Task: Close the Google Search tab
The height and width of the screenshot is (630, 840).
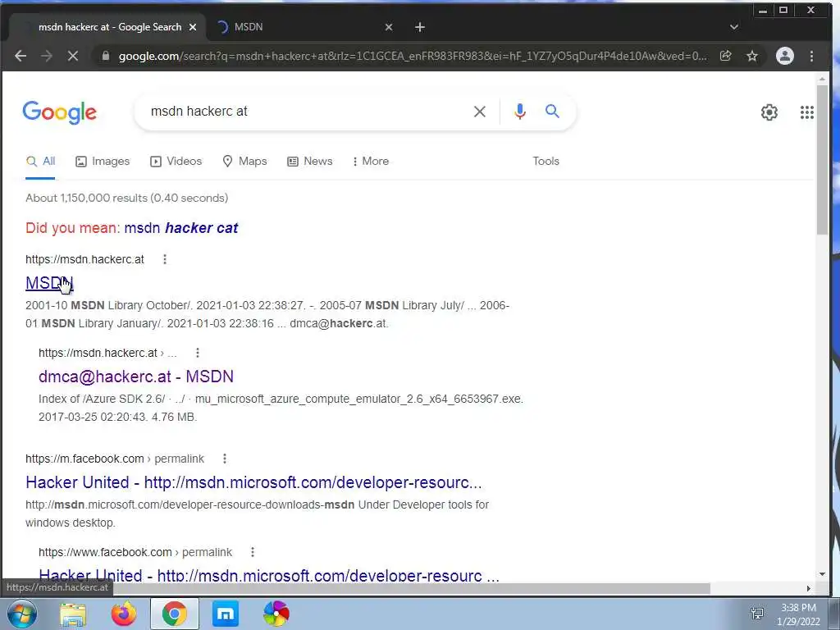Action: [x=193, y=27]
